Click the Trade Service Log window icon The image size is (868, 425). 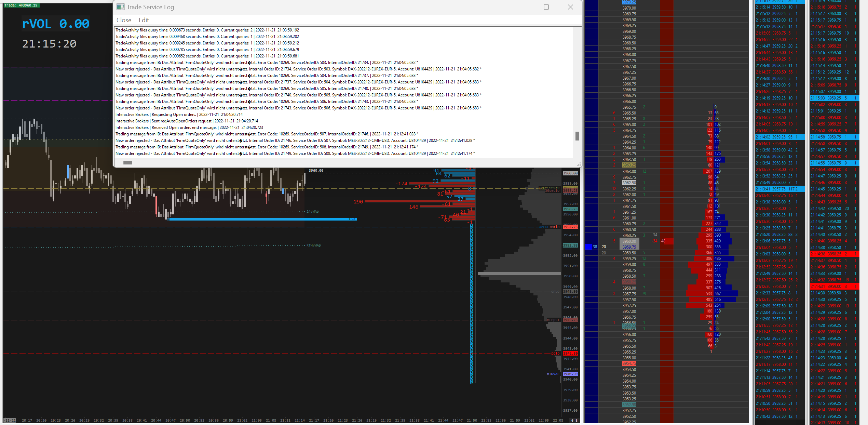[x=120, y=7]
